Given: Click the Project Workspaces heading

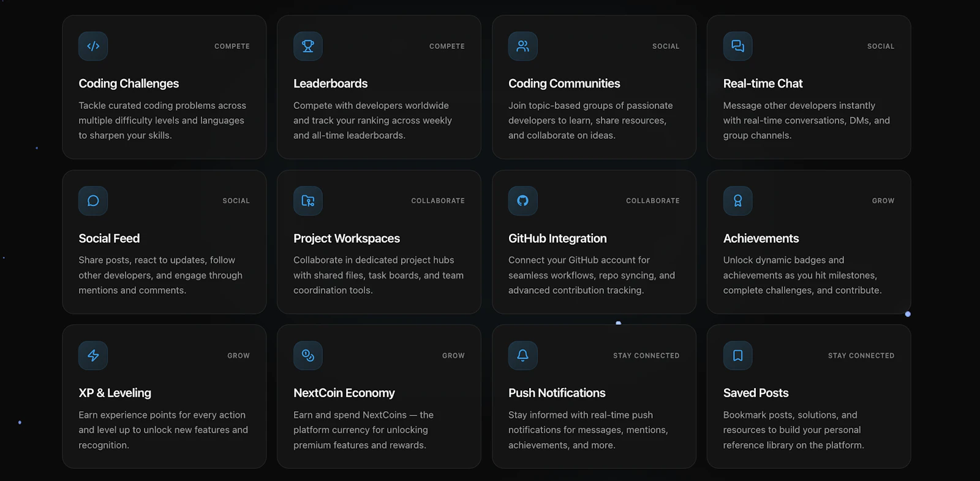Looking at the screenshot, I should coord(347,238).
